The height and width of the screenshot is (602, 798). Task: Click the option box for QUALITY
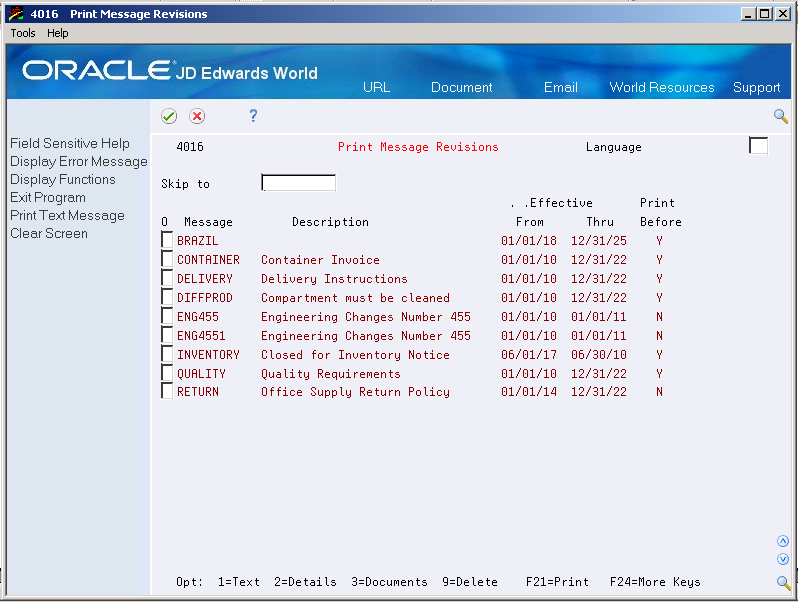pyautogui.click(x=167, y=372)
